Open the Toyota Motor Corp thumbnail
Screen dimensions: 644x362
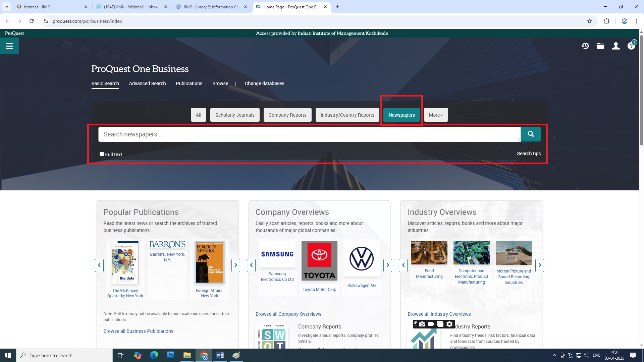pos(319,260)
